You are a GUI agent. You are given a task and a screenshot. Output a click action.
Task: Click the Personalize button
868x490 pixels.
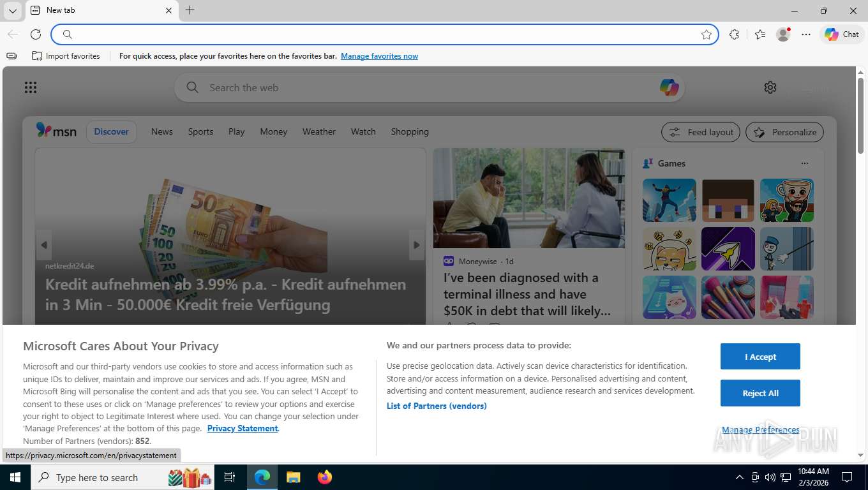(784, 132)
